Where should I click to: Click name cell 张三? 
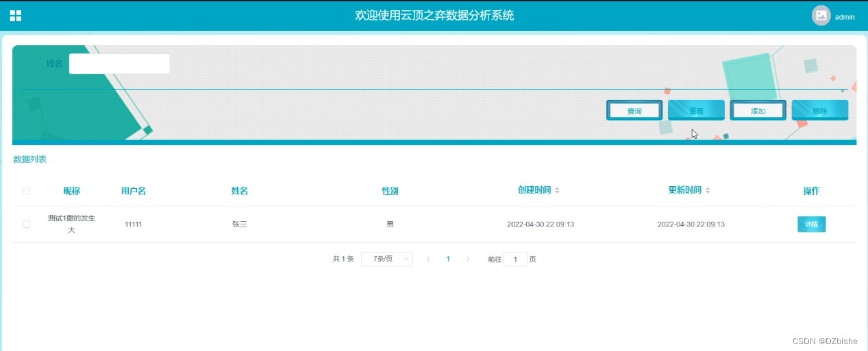click(239, 224)
